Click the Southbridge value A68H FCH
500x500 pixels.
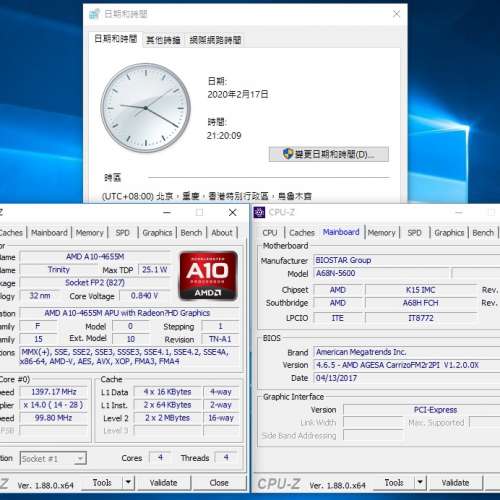[421, 303]
